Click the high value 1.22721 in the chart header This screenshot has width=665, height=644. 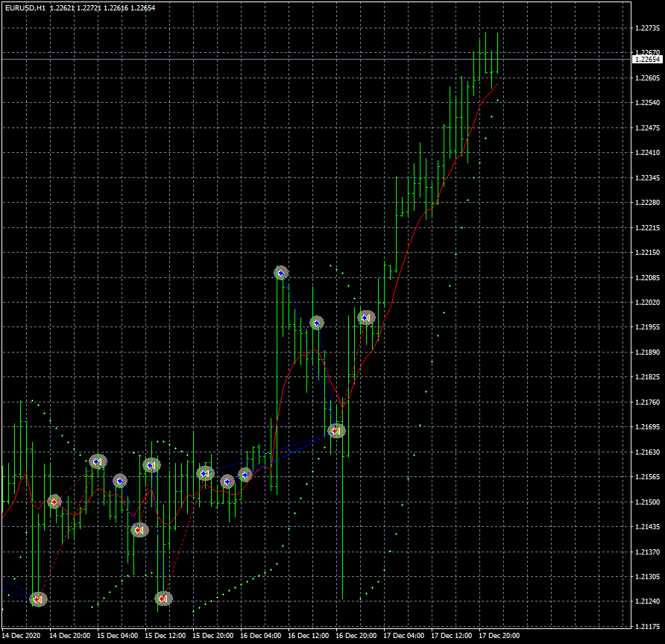coord(89,8)
